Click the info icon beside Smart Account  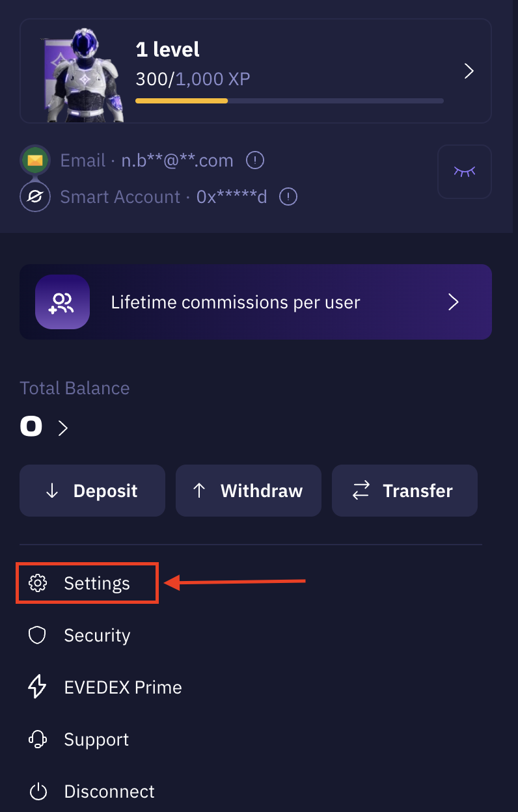point(288,196)
